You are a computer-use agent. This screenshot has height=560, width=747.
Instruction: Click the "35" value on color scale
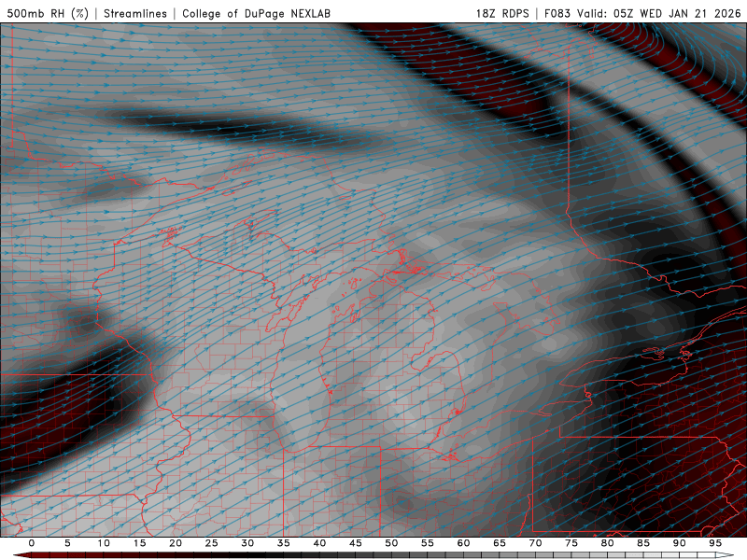(284, 543)
